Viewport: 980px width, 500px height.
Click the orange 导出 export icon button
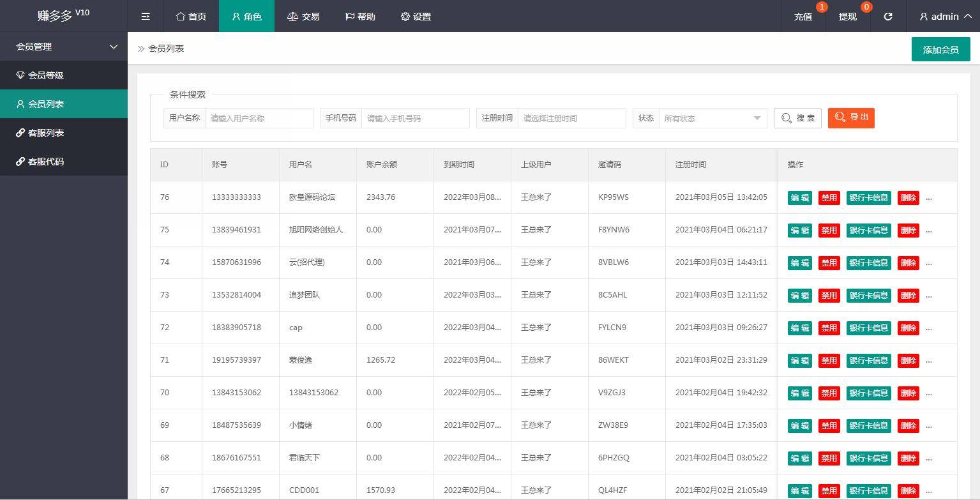(x=851, y=117)
